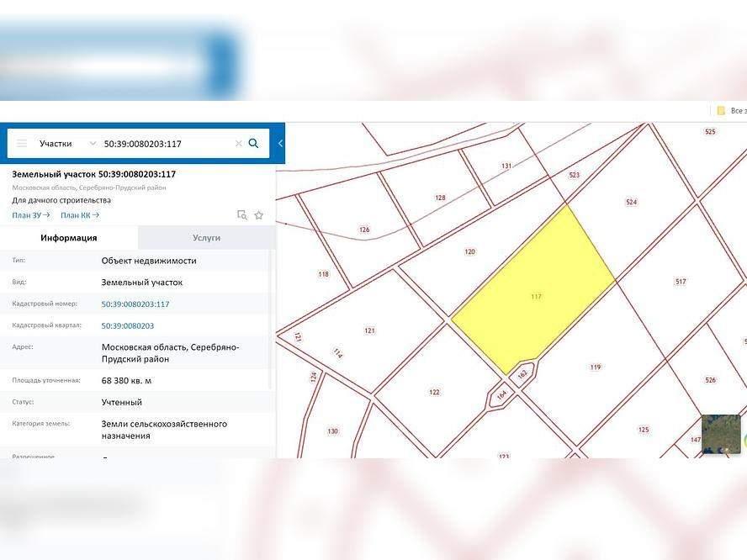This screenshot has width=747, height=560.
Task: Open the bookmarks folder icon in browser bar
Action: click(721, 111)
